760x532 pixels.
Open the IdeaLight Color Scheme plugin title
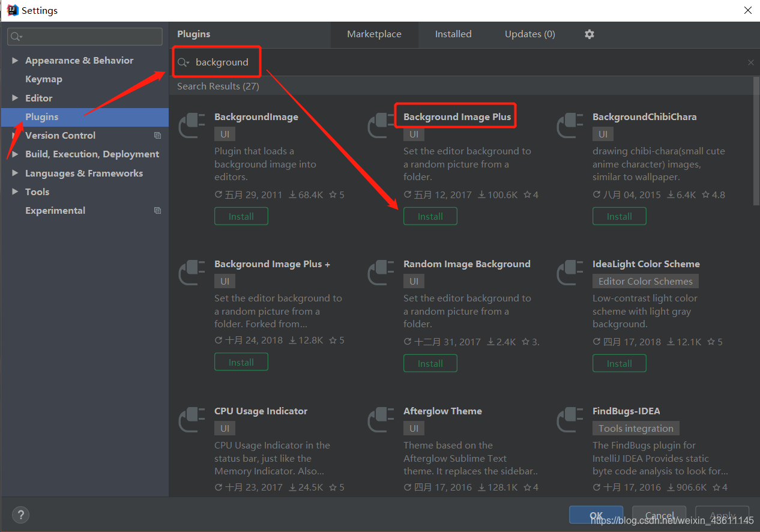point(646,264)
